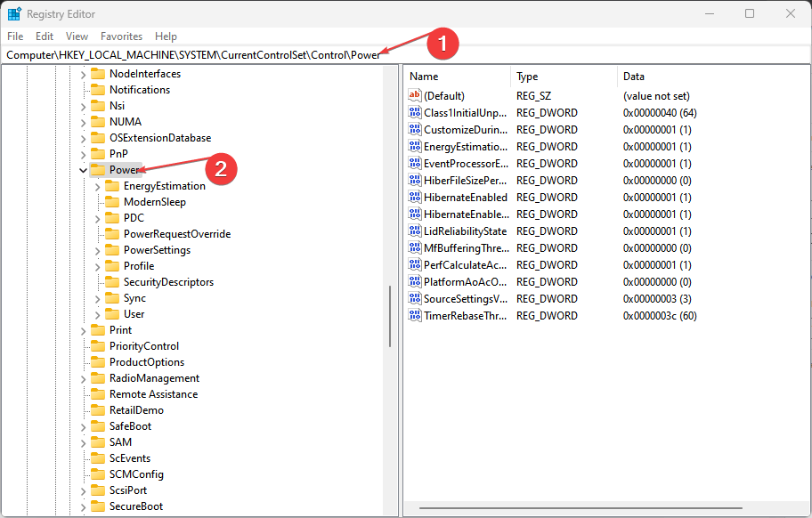Click the REG_DWORD icon beside LidReliabilityState
The image size is (812, 518).
click(414, 231)
